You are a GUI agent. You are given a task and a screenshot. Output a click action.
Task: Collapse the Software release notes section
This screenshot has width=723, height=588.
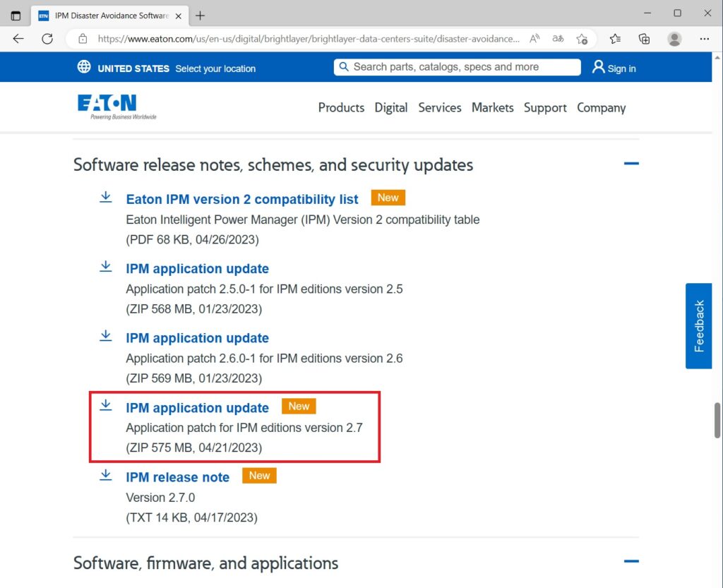[x=631, y=163]
